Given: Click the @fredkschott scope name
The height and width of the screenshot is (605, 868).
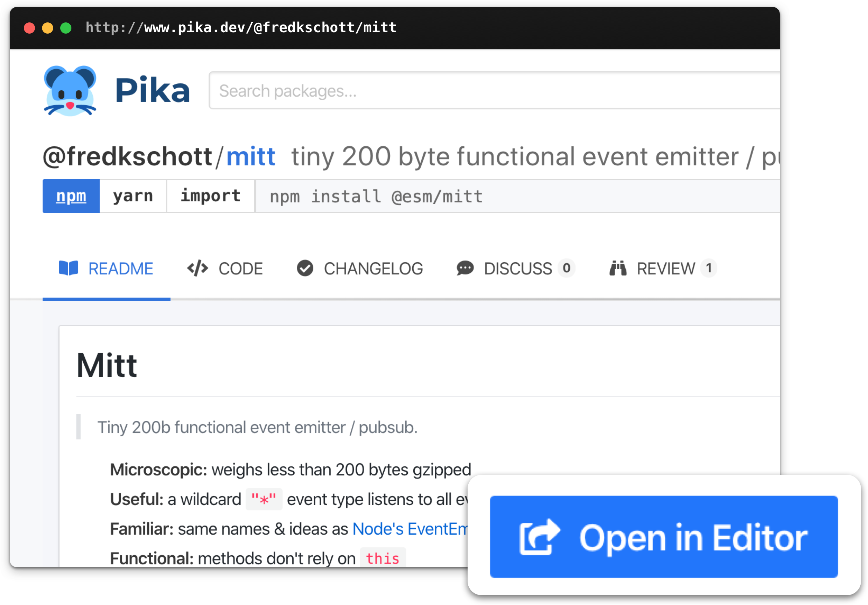Looking at the screenshot, I should point(127,157).
